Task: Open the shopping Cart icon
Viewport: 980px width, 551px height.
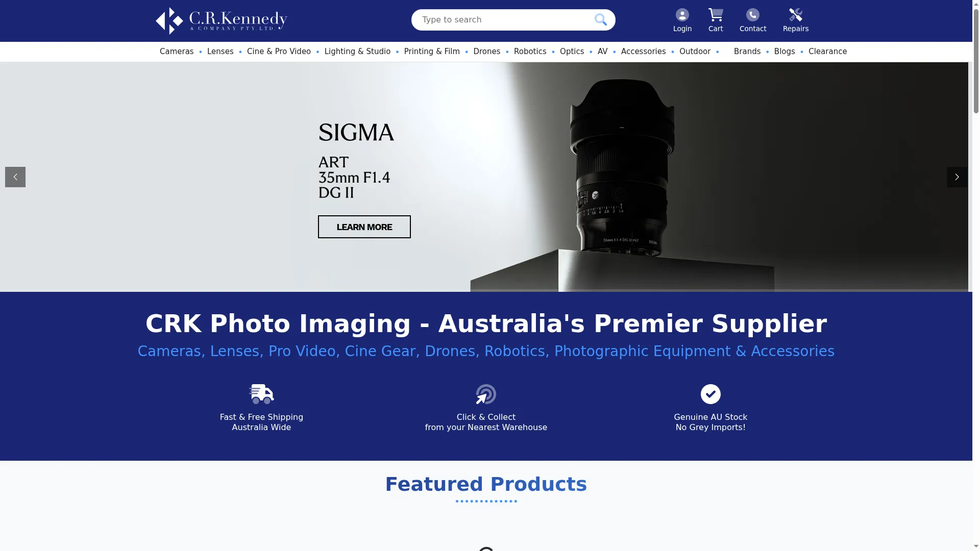Action: pos(716,15)
